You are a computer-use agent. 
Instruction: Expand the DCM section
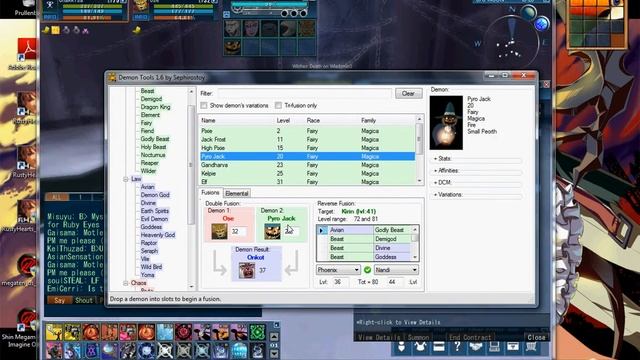(x=442, y=182)
